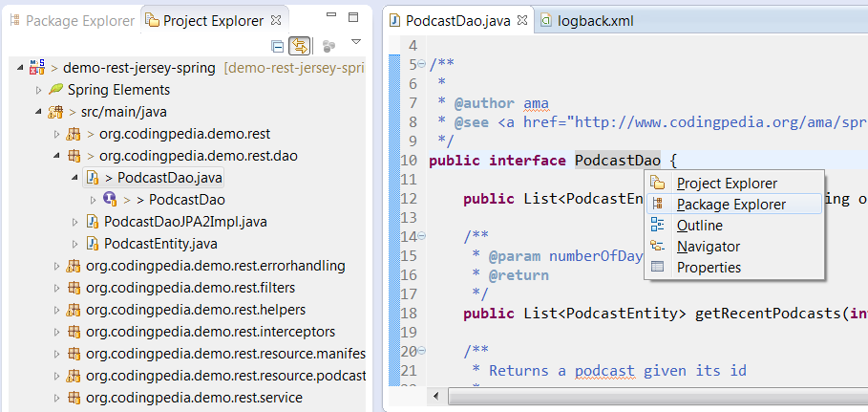The image size is (868, 412).
Task: Click the PodcastEntity.java file icon
Action: pos(93,244)
